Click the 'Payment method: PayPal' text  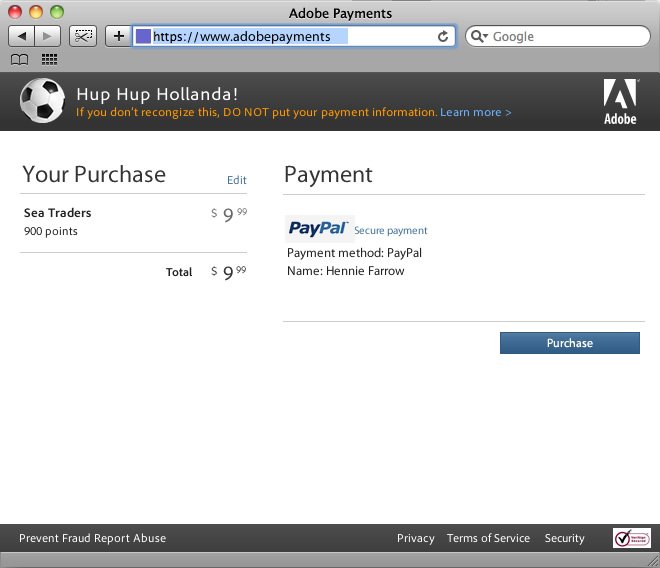[x=354, y=253]
